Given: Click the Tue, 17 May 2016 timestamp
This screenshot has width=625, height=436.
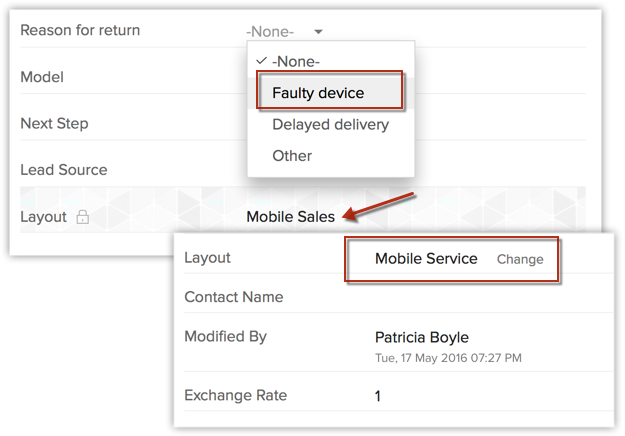Looking at the screenshot, I should click(447, 357).
